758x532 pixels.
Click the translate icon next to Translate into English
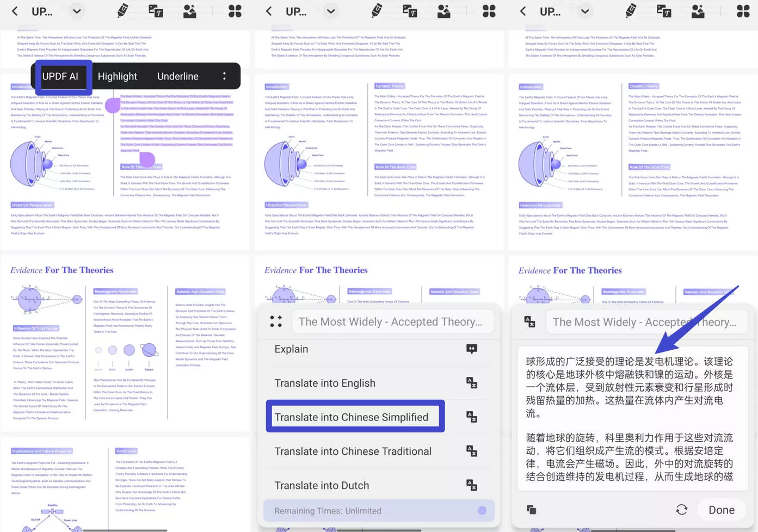[x=472, y=382]
